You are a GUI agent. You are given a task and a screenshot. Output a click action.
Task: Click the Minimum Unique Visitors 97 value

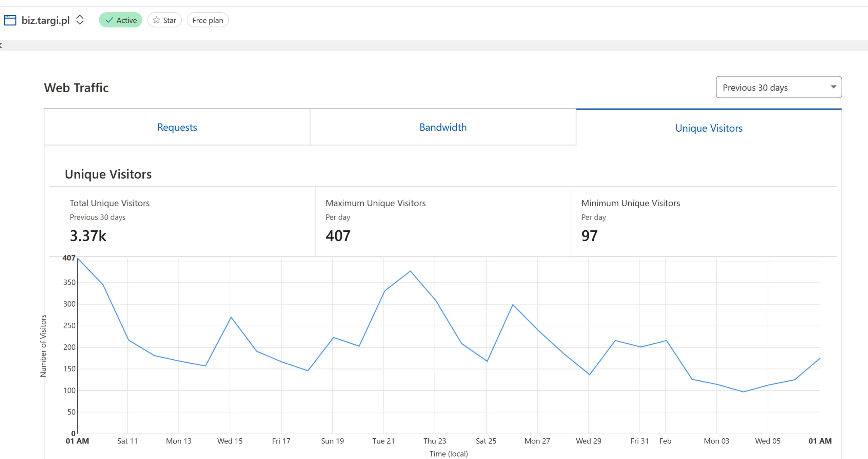pyautogui.click(x=589, y=236)
